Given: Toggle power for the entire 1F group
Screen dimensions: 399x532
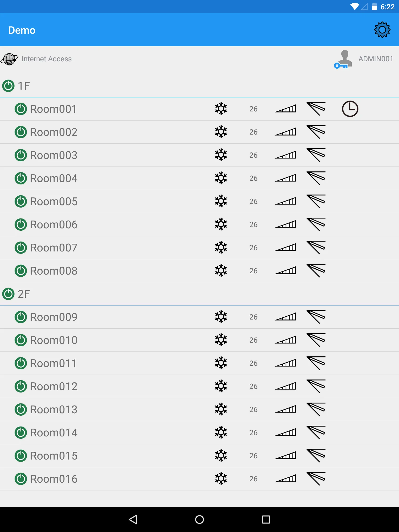Looking at the screenshot, I should [8, 86].
